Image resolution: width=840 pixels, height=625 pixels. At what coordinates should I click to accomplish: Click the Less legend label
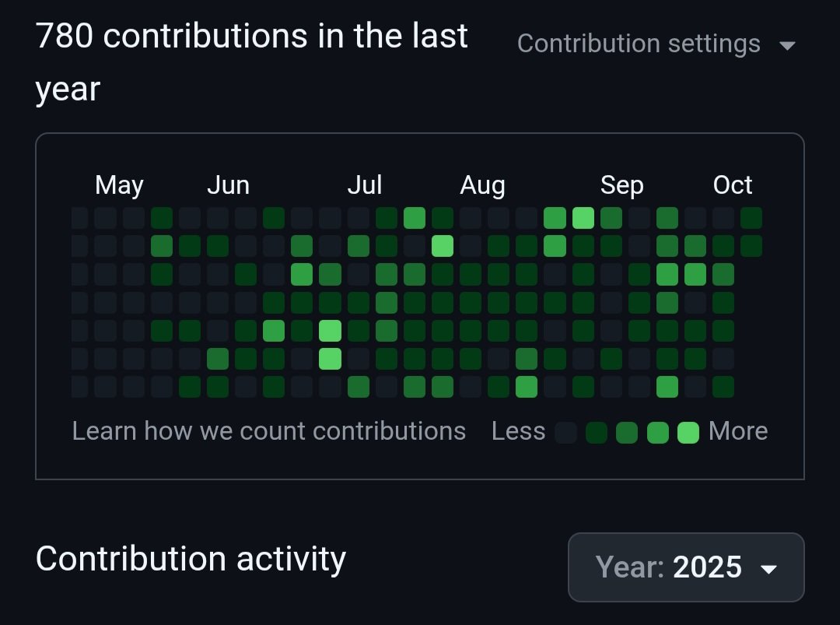click(x=518, y=431)
